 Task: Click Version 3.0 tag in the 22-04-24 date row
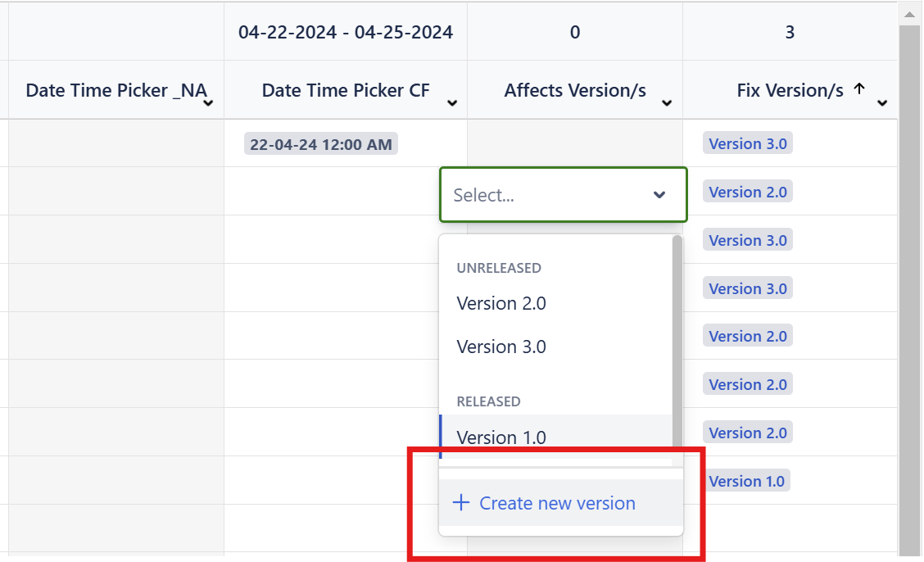(747, 144)
